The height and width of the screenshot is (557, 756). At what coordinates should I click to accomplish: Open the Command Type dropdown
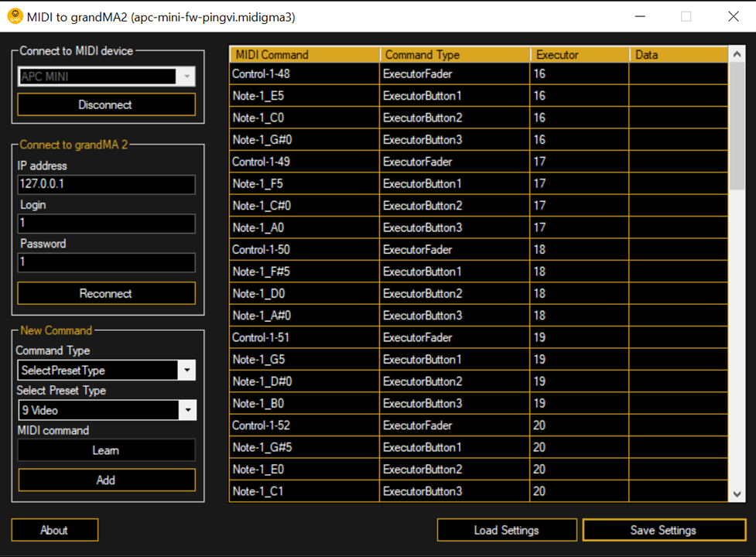coord(107,370)
